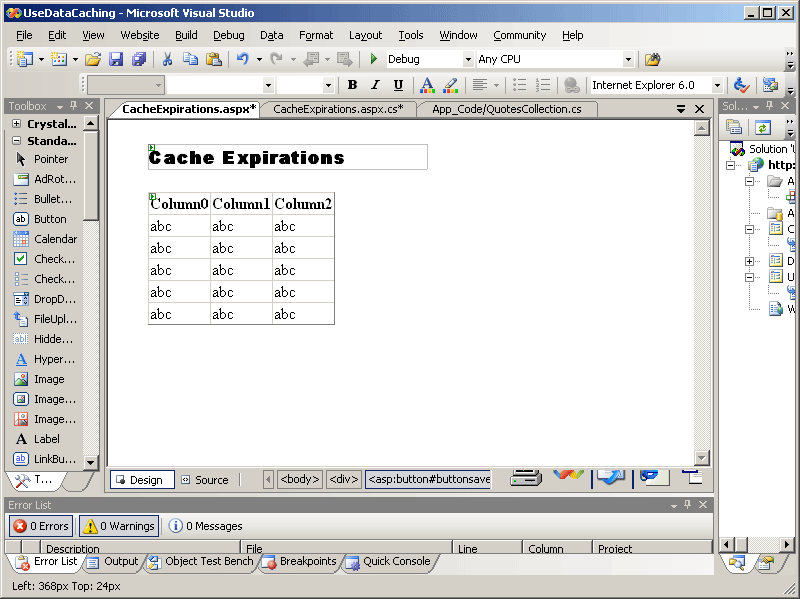Click the Properties icon in Solution Explorer
Screen dimensions: 800x599
click(735, 127)
